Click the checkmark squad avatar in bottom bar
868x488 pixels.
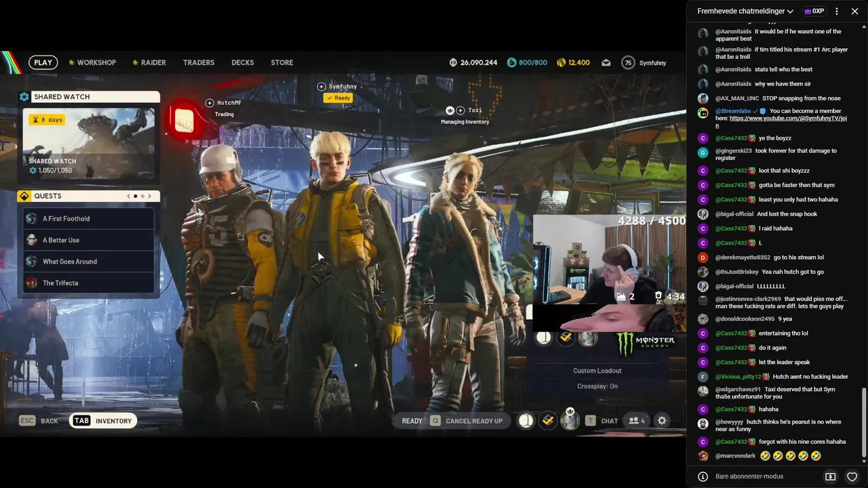pos(548,421)
